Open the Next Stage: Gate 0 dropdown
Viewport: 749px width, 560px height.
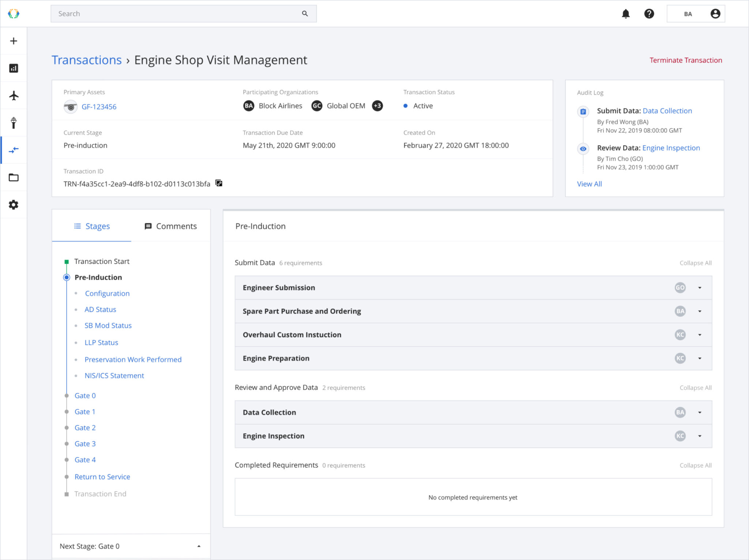199,546
